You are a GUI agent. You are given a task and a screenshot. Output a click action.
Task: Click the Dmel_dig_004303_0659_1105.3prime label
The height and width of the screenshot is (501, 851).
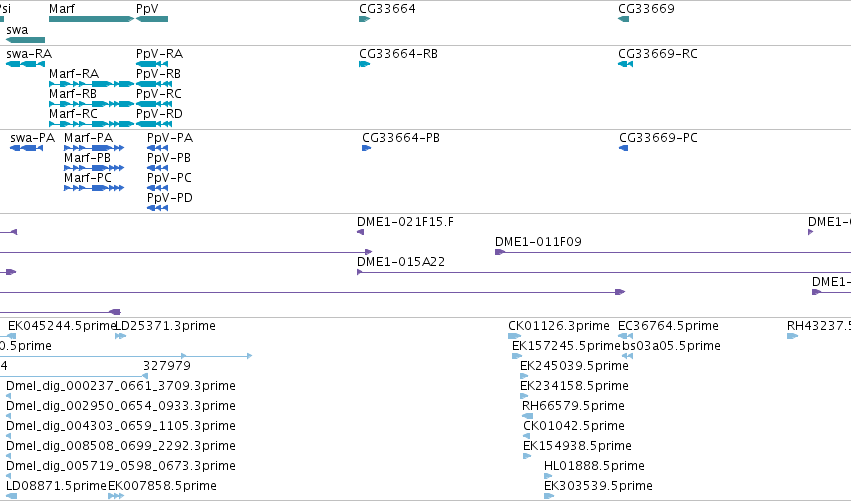click(120, 426)
